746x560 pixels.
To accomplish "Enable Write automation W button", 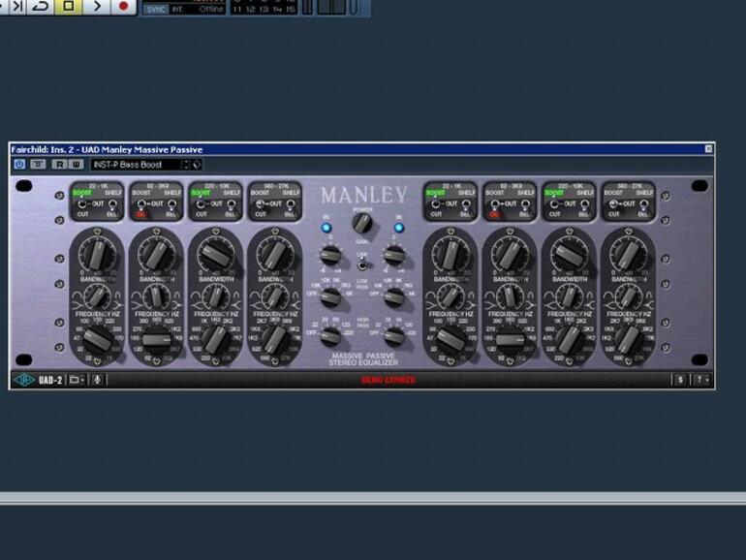I will point(75,165).
